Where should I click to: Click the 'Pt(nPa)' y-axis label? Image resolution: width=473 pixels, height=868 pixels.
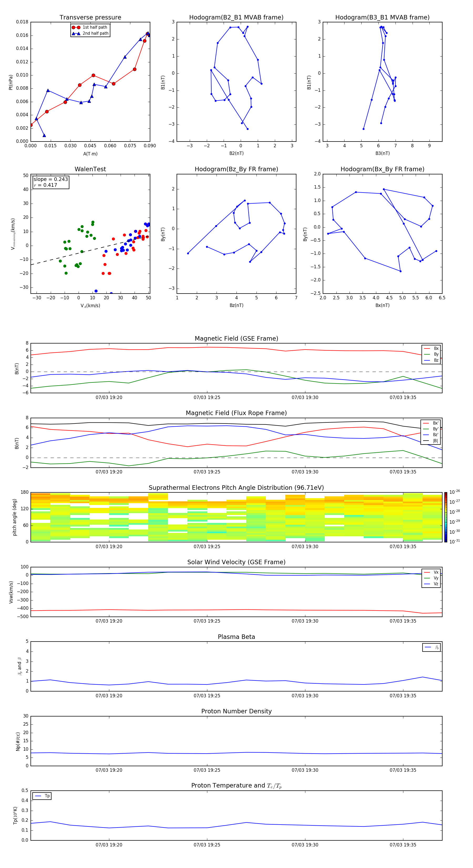click(11, 82)
